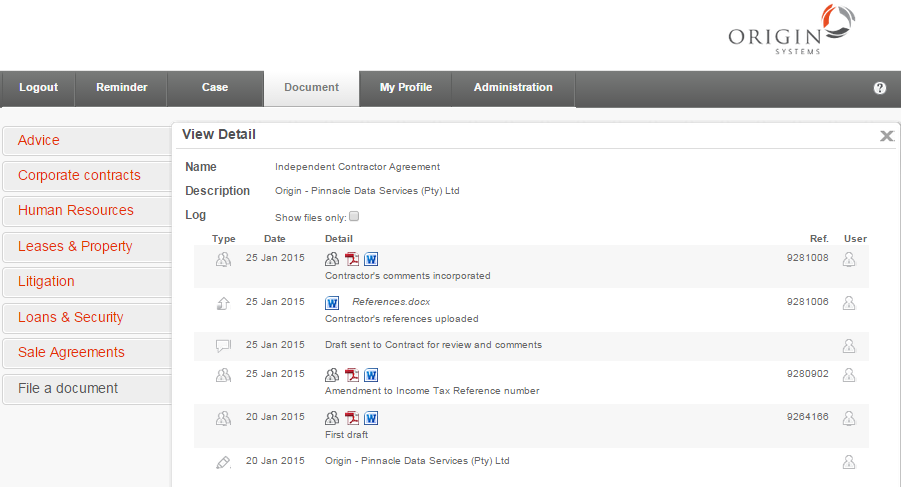Click the Logout button
This screenshot has width=901, height=487.
38,88
